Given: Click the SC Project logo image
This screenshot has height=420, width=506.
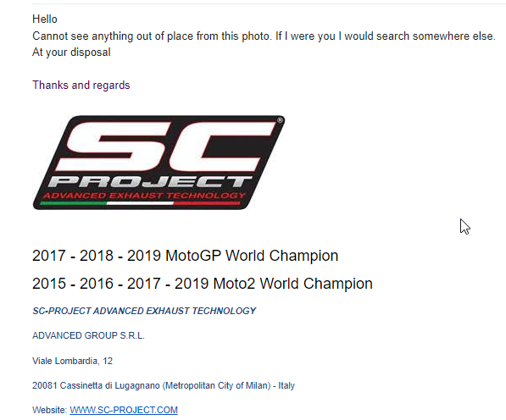Looking at the screenshot, I should tap(158, 163).
